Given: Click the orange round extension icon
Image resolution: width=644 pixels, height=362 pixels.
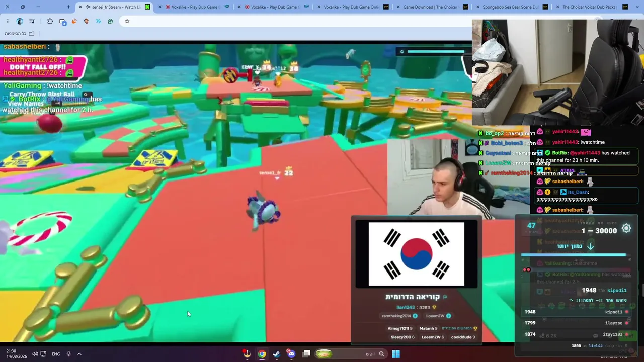Looking at the screenshot, I should tap(74, 21).
